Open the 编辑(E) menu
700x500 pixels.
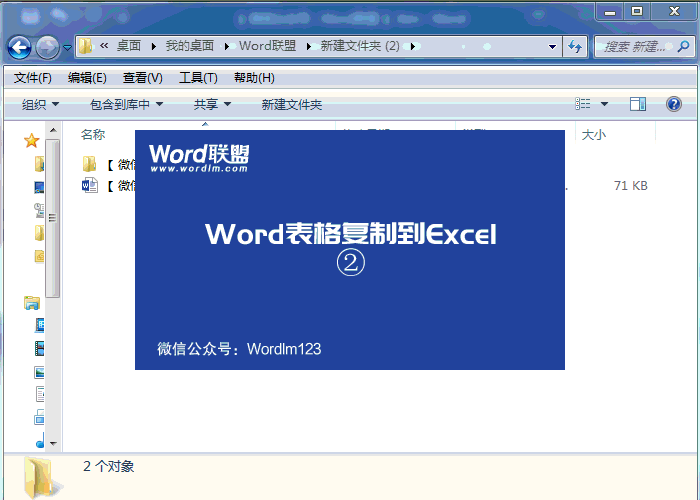click(87, 78)
